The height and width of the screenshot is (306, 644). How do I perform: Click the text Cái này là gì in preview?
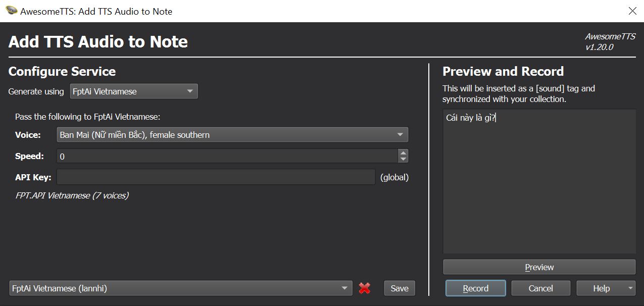[x=467, y=118]
